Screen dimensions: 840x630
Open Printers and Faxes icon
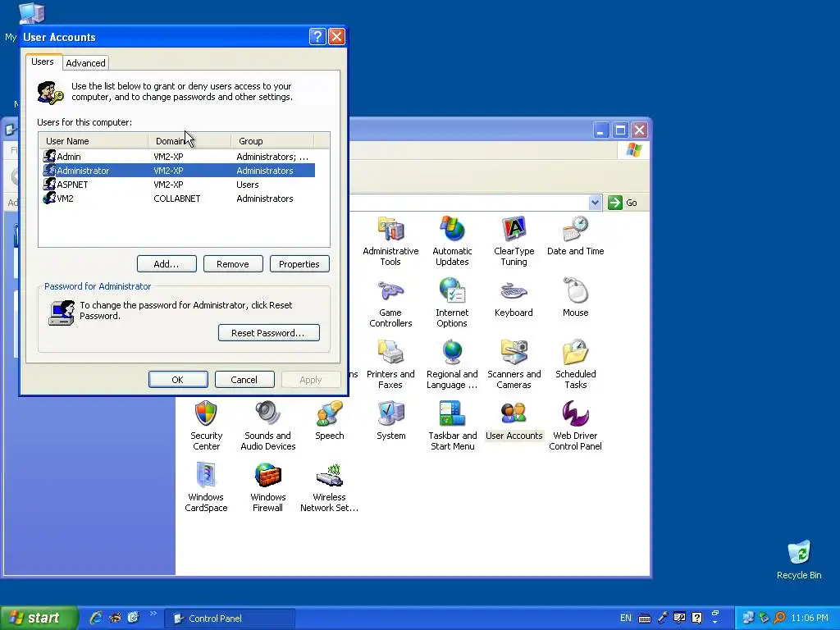(x=390, y=364)
